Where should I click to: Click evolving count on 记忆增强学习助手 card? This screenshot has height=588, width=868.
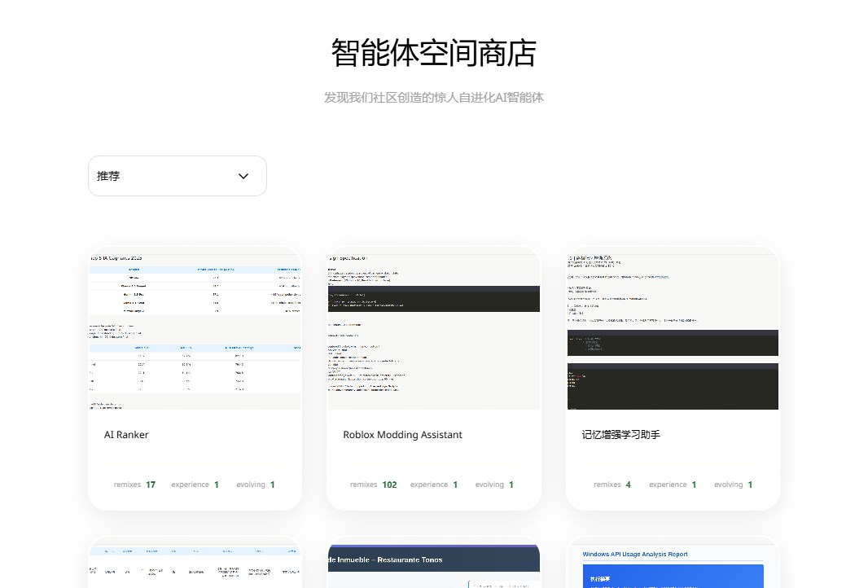[x=733, y=485]
